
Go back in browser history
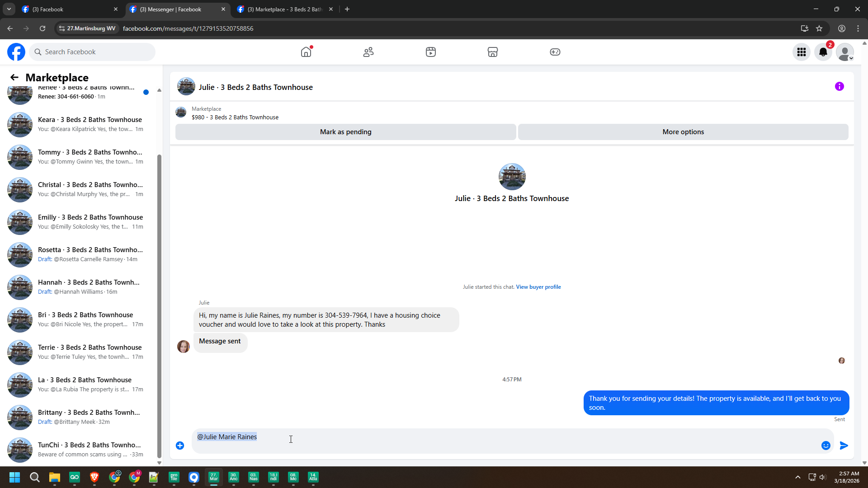pos(10,28)
